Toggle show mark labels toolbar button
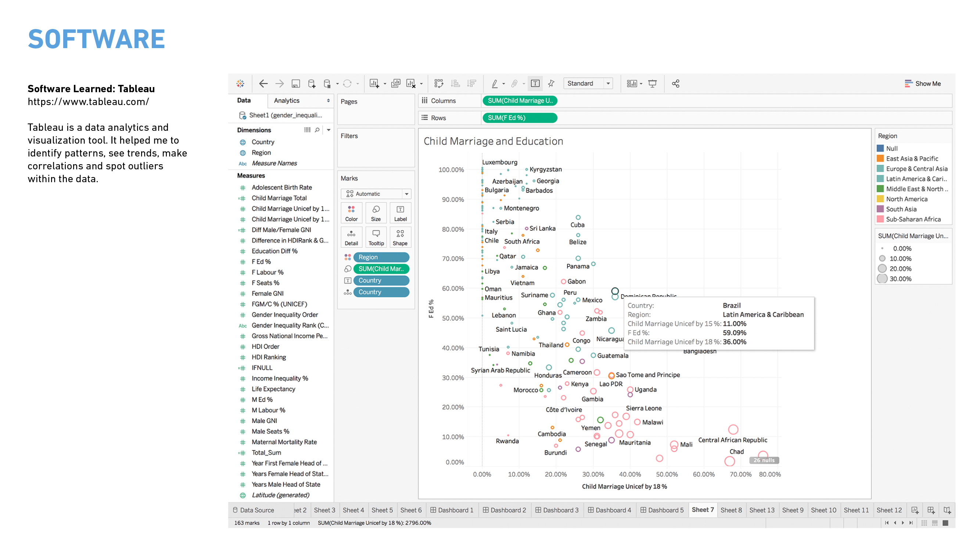Screen dimensions: 980x551 coord(535,84)
